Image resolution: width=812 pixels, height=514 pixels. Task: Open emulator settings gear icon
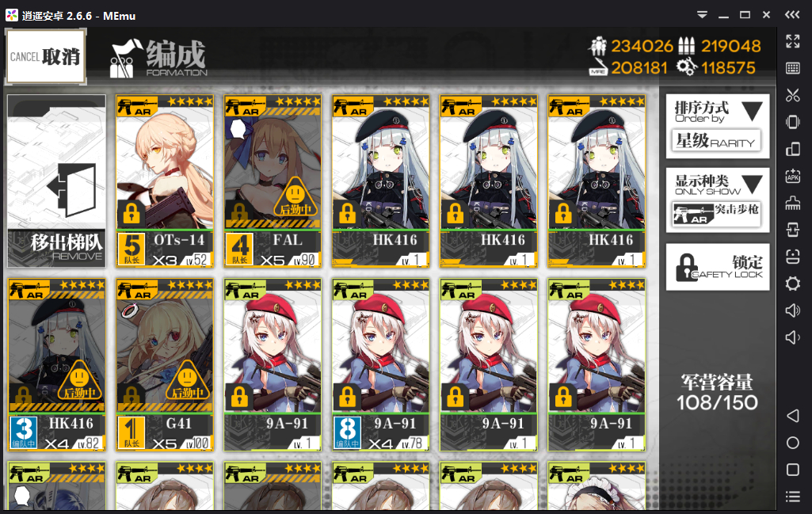pos(792,284)
